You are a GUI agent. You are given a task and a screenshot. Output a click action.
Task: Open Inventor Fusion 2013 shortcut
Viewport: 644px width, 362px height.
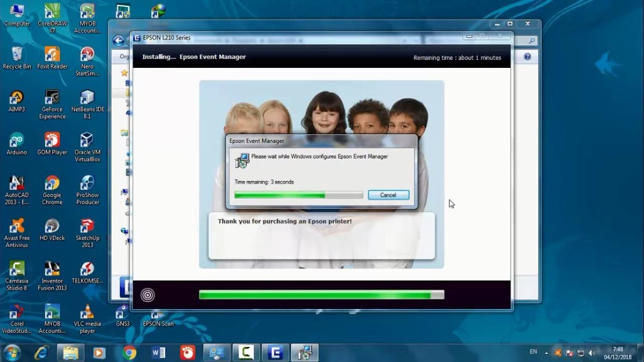52,276
